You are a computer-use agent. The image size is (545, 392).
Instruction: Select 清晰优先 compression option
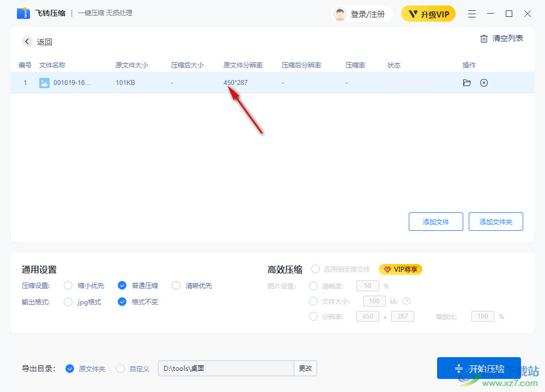point(176,285)
